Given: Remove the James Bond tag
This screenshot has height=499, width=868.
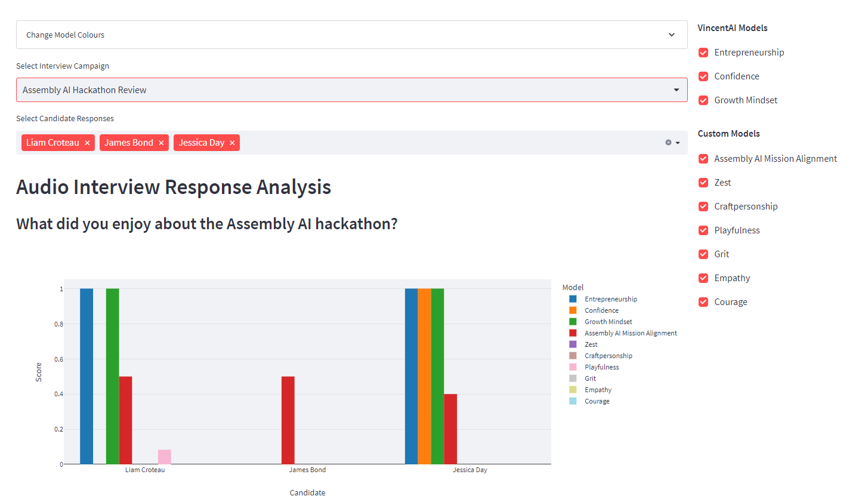Looking at the screenshot, I should coord(161,143).
